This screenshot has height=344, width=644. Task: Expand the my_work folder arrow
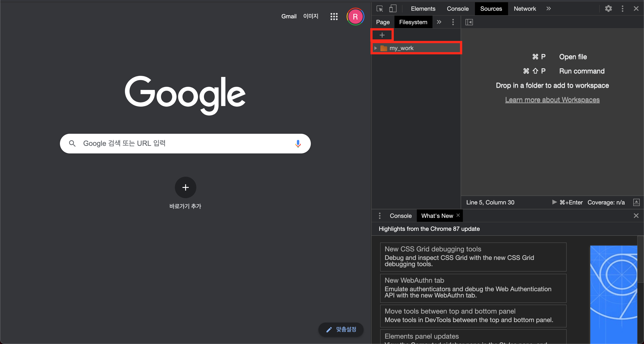tap(375, 48)
